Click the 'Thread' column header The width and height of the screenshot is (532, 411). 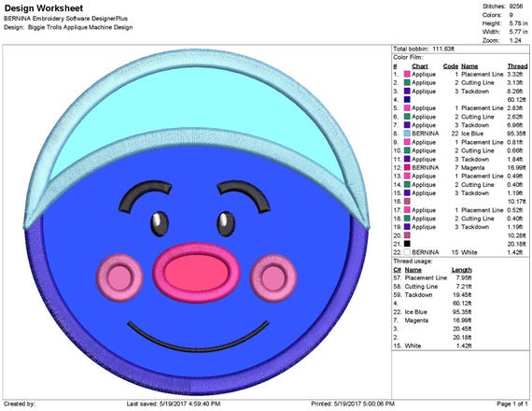(517, 66)
